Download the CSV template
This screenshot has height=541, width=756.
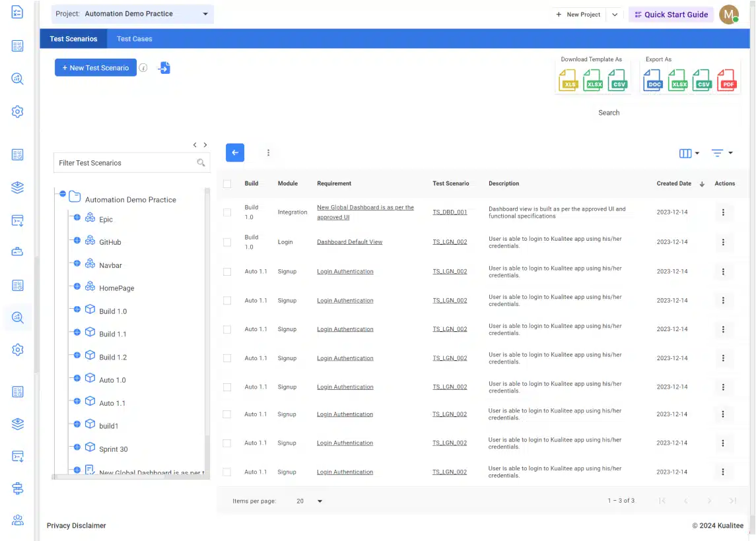(618, 81)
